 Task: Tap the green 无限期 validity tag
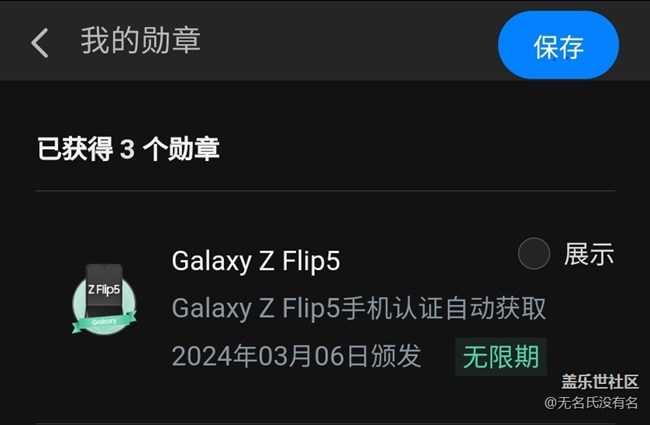pyautogui.click(x=501, y=357)
